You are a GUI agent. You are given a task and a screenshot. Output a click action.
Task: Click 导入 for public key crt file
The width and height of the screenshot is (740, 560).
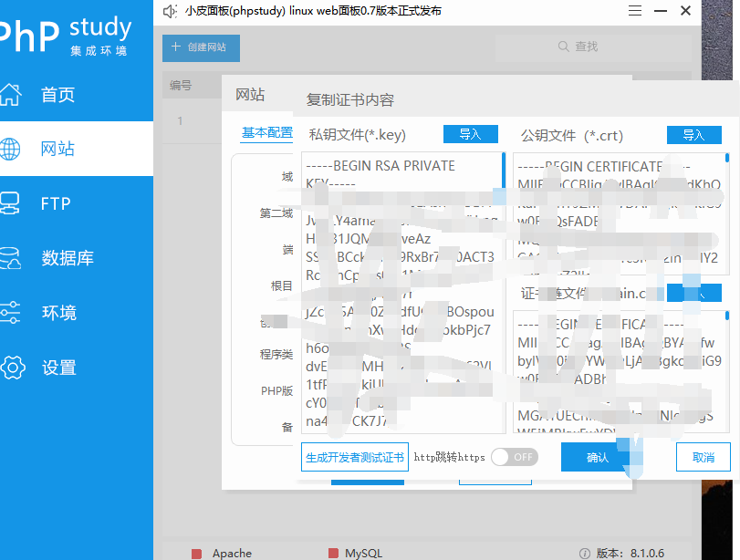coord(693,135)
